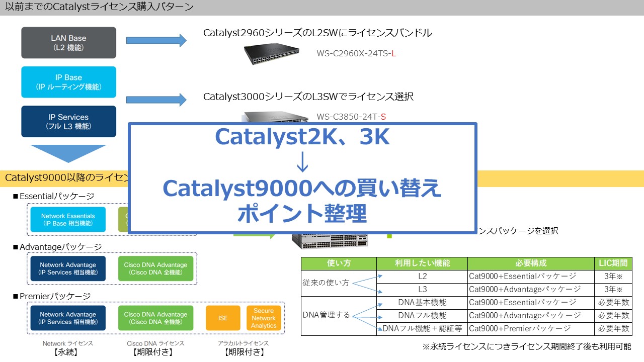Select the Catalyst 3850 switch image
The height and width of the screenshot is (362, 644).
pos(276,117)
